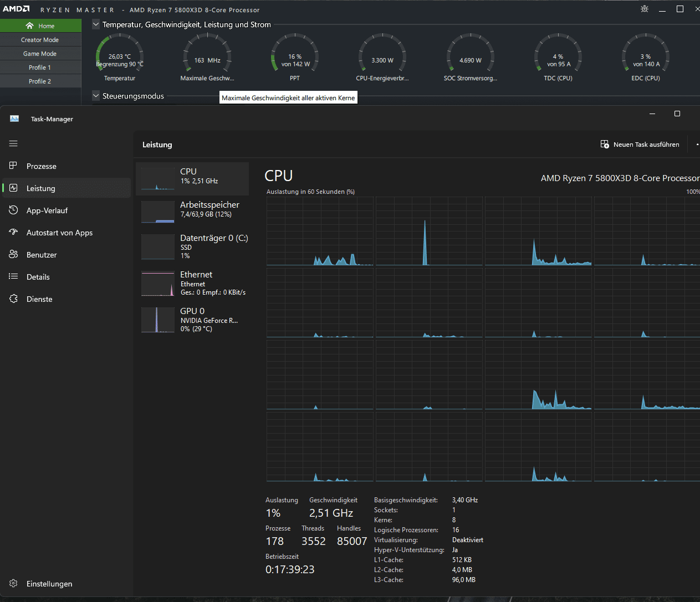Click the Leistung page header
The height and width of the screenshot is (602, 700).
pos(157,145)
